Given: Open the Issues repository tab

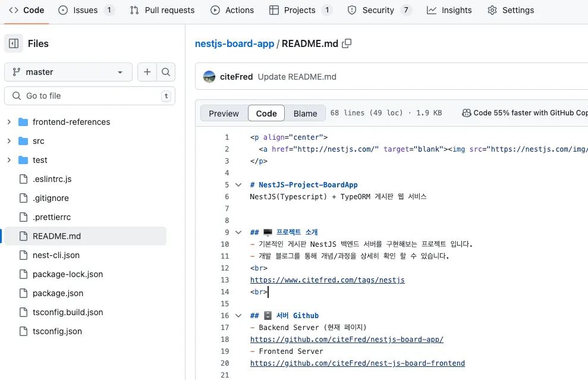Looking at the screenshot, I should (x=86, y=10).
